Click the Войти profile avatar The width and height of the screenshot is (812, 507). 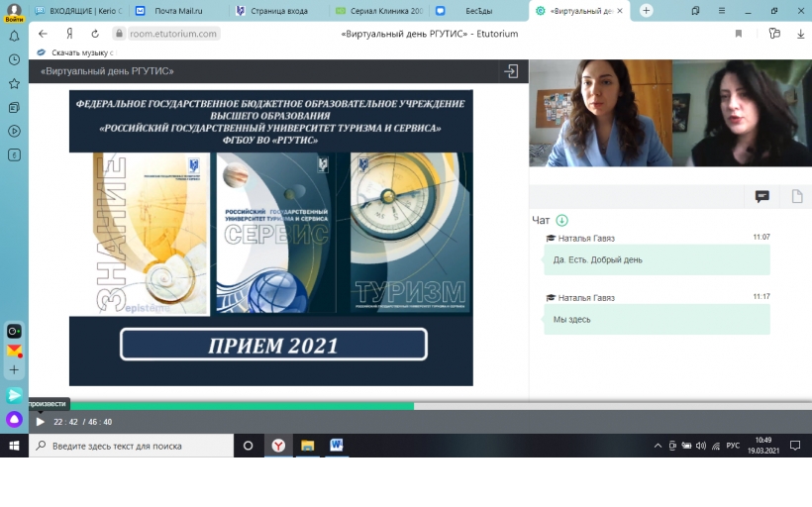click(14, 13)
